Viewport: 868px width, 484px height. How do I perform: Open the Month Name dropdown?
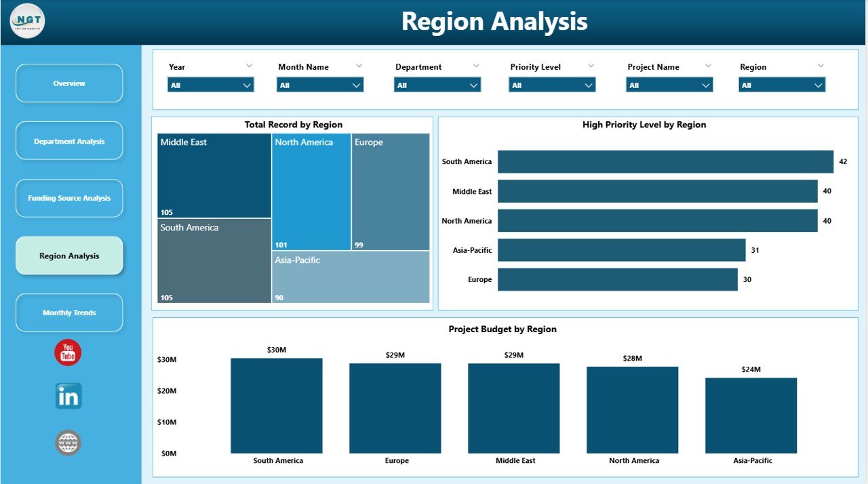pos(320,85)
